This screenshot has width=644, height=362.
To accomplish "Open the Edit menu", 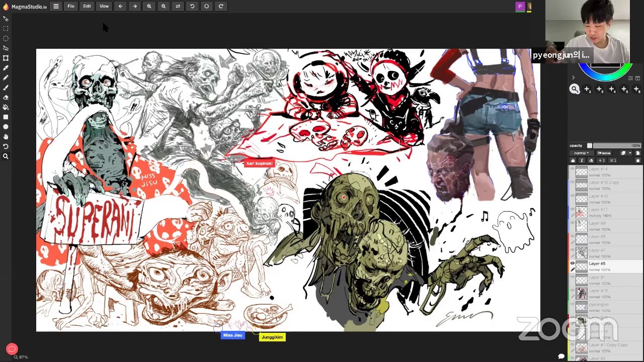I will coord(87,6).
